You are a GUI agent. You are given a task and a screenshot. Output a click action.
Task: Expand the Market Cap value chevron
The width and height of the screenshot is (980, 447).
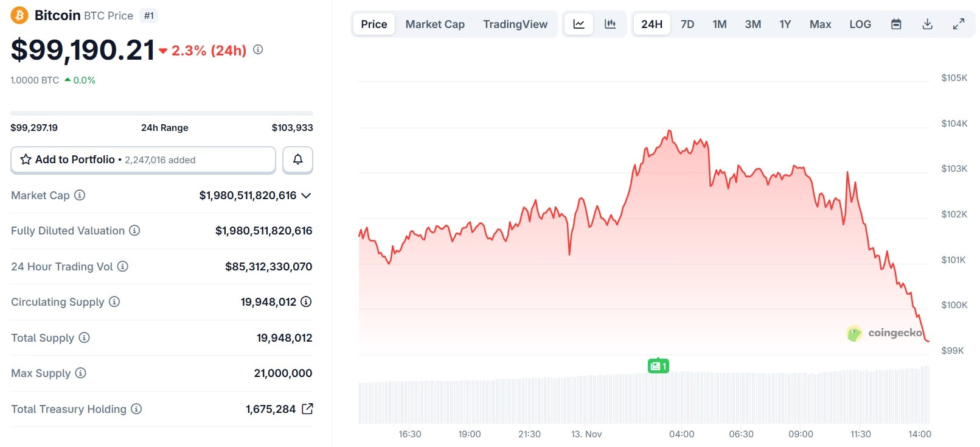pos(306,195)
